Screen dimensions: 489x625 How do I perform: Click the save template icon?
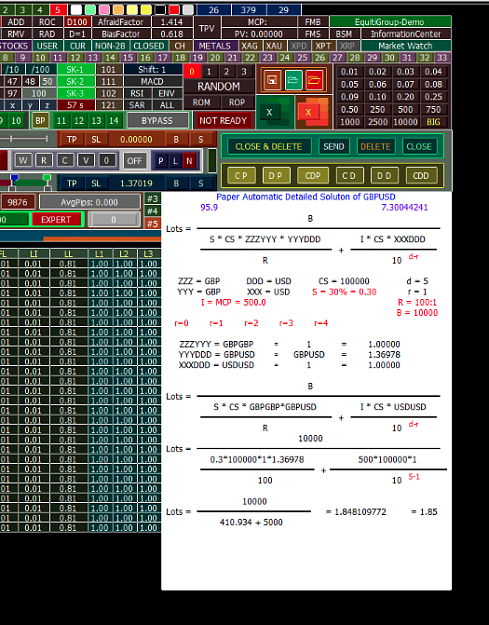click(272, 81)
